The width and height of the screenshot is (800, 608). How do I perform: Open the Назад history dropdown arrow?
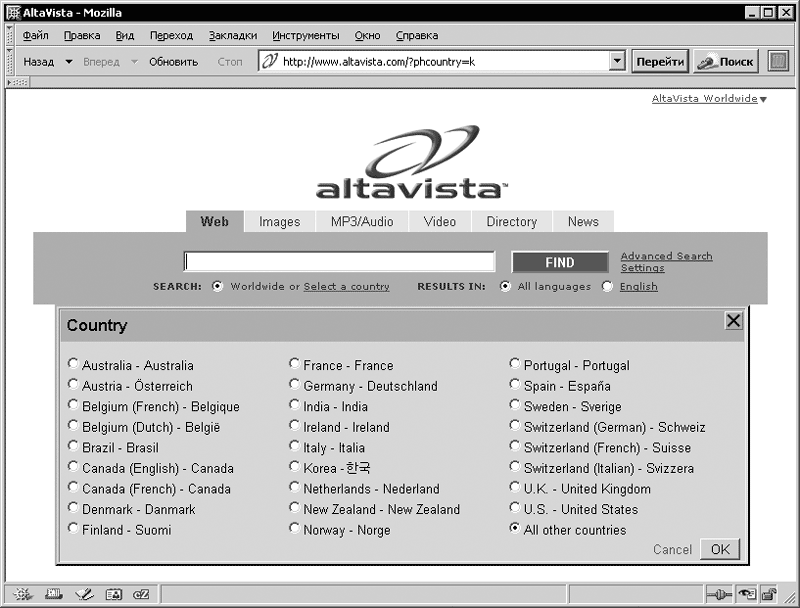[69, 62]
